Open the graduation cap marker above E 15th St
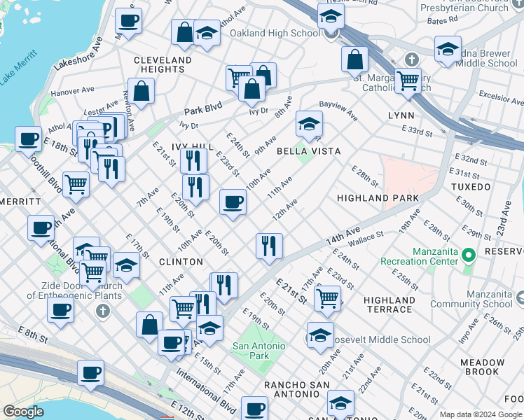This screenshot has height=420, width=524. tap(209, 330)
